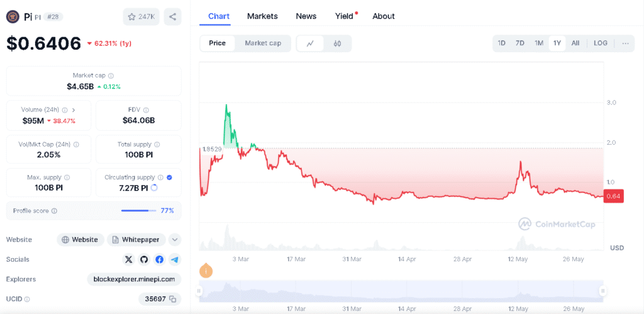
Task: Expand Volume (24h) arrow details
Action: click(74, 109)
